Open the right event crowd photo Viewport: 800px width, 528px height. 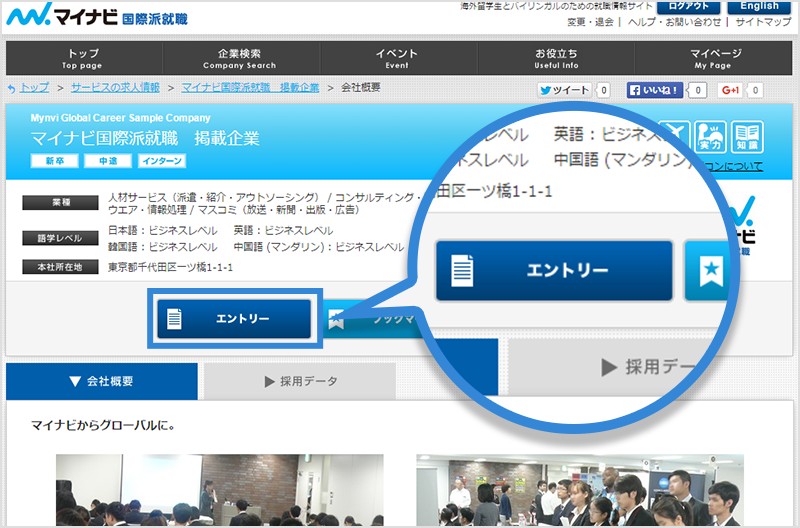coord(580,490)
